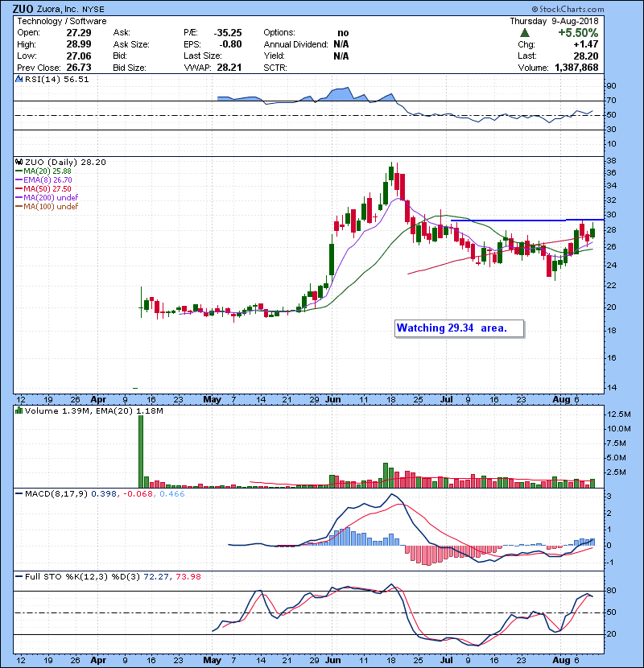
Task: Select the Low value 27.06
Action: click(x=79, y=56)
